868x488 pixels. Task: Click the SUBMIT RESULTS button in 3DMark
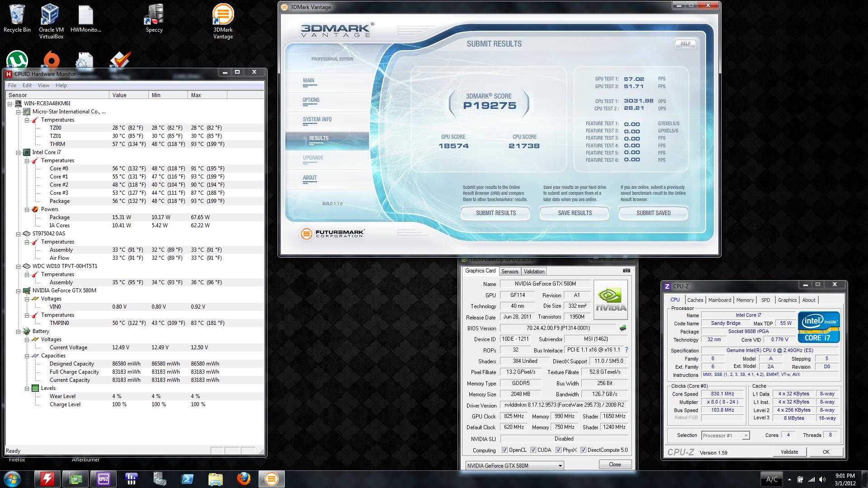pyautogui.click(x=495, y=213)
